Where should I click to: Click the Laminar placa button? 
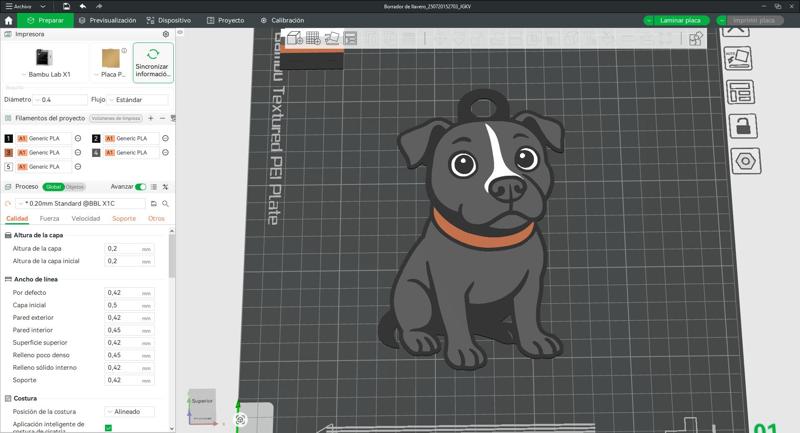click(681, 20)
